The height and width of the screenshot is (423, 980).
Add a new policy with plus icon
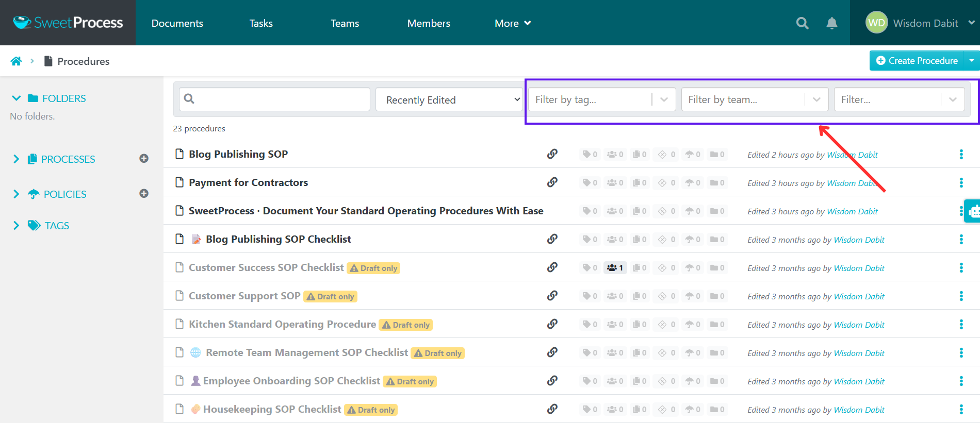point(144,194)
